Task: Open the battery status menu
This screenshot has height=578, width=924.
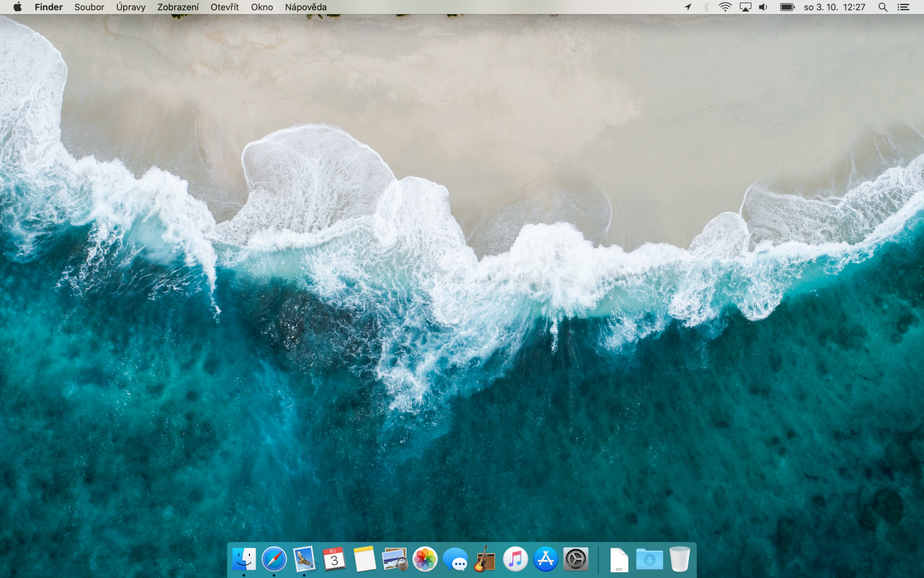Action: click(787, 7)
